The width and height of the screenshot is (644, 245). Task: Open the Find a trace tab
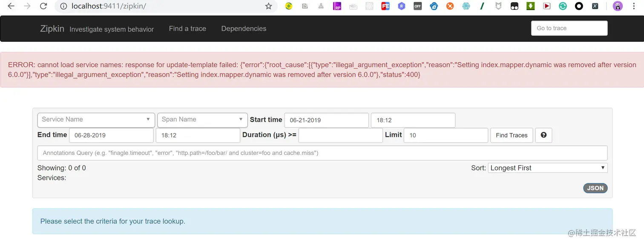[187, 28]
